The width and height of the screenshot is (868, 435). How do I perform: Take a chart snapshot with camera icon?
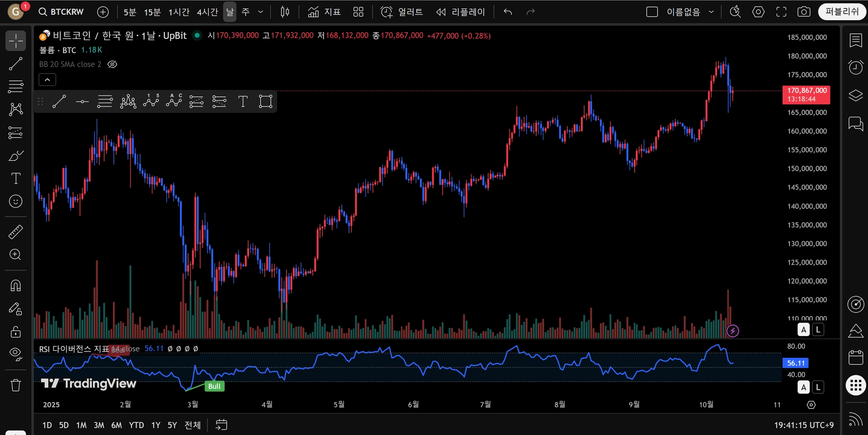tap(804, 12)
